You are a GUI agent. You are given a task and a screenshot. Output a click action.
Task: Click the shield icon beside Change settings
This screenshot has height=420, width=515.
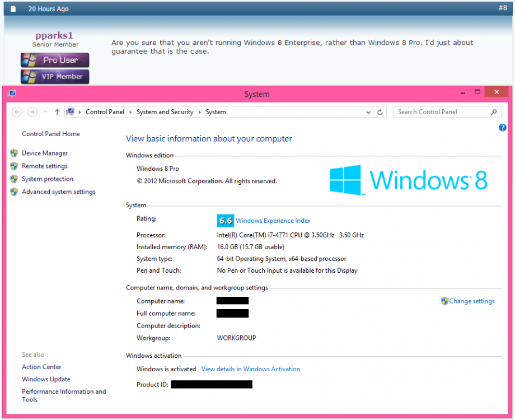[444, 301]
